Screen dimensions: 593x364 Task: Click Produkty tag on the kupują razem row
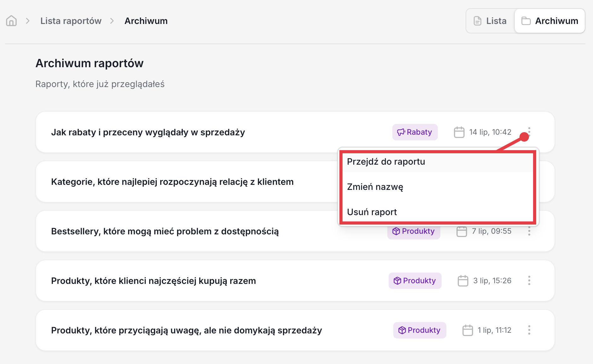coord(415,281)
